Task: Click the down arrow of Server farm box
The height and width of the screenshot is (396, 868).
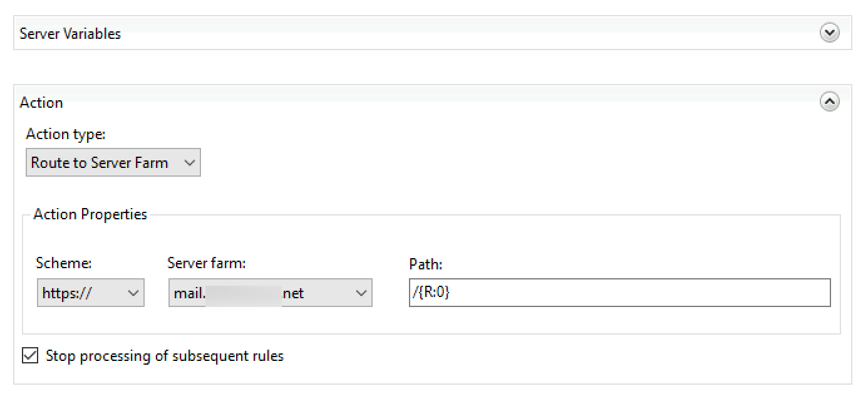Action: click(x=361, y=293)
